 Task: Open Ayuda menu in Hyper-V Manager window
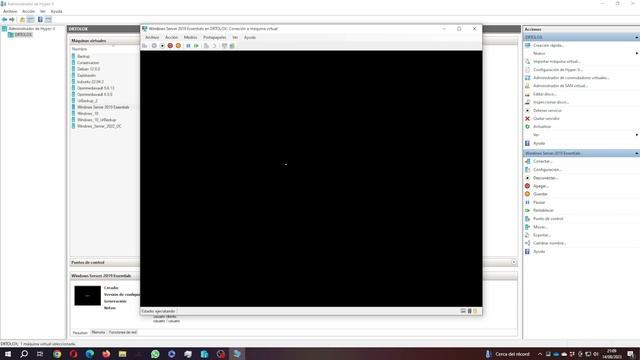(56, 11)
